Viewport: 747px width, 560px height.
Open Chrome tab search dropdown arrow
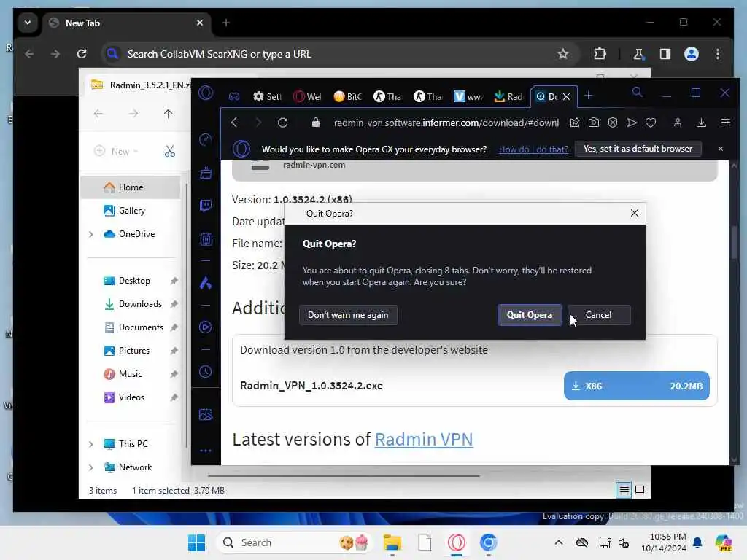pos(28,23)
